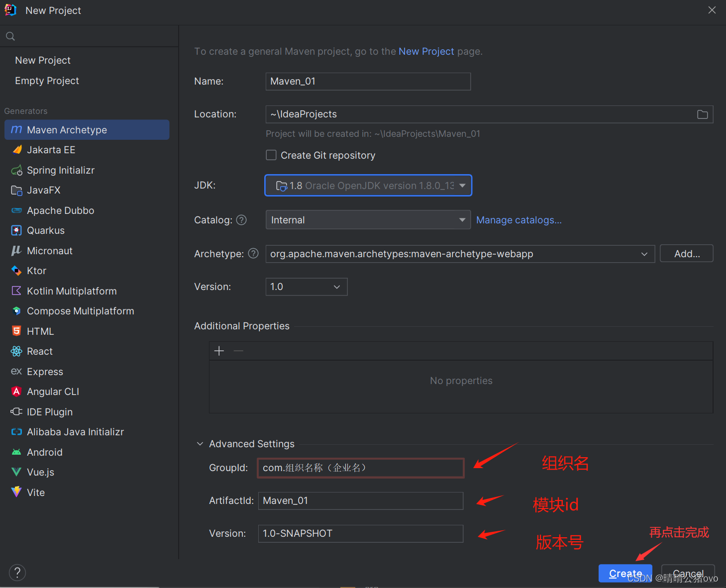Select the Ktor generator icon
The height and width of the screenshot is (588, 726).
tap(16, 271)
